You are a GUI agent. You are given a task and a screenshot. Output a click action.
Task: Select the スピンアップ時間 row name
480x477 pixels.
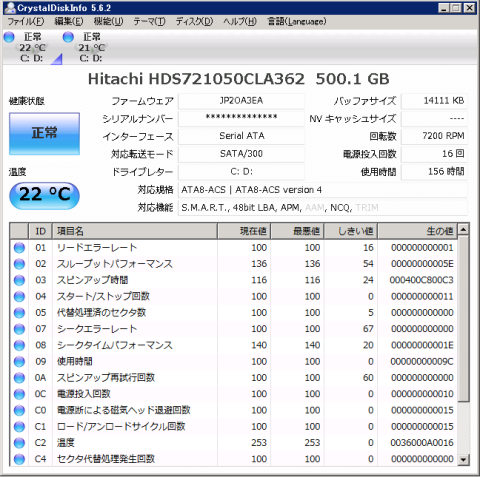point(92,280)
